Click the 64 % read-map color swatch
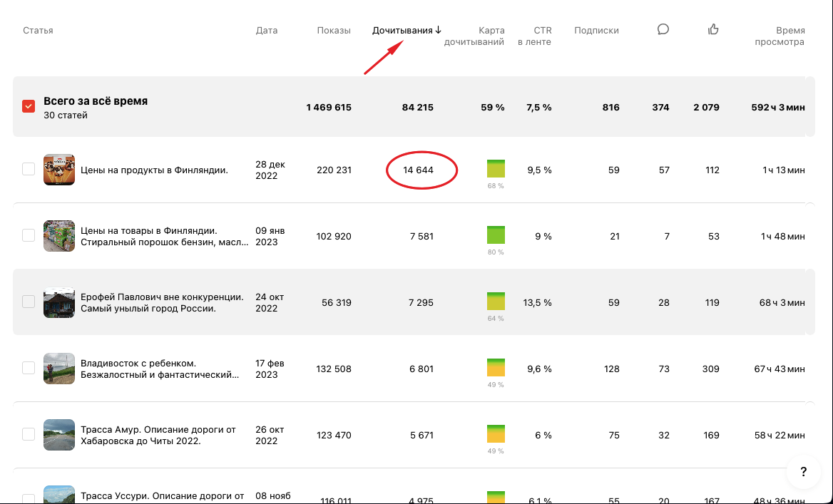 [x=496, y=301]
